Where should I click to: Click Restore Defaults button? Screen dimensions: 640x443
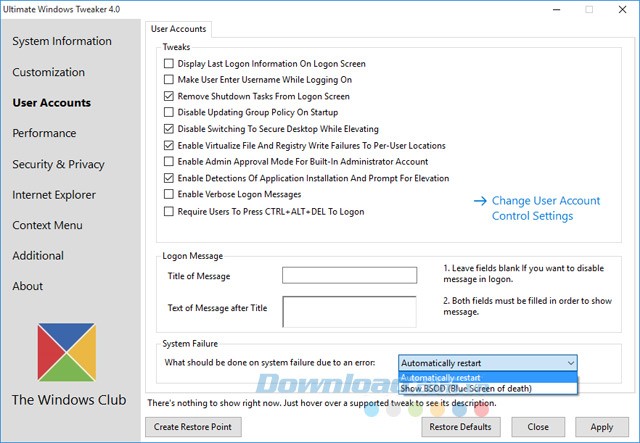pos(460,427)
